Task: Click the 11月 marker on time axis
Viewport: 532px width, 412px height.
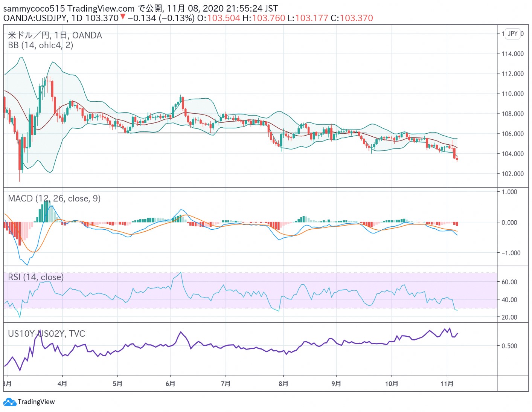Action: point(447,383)
